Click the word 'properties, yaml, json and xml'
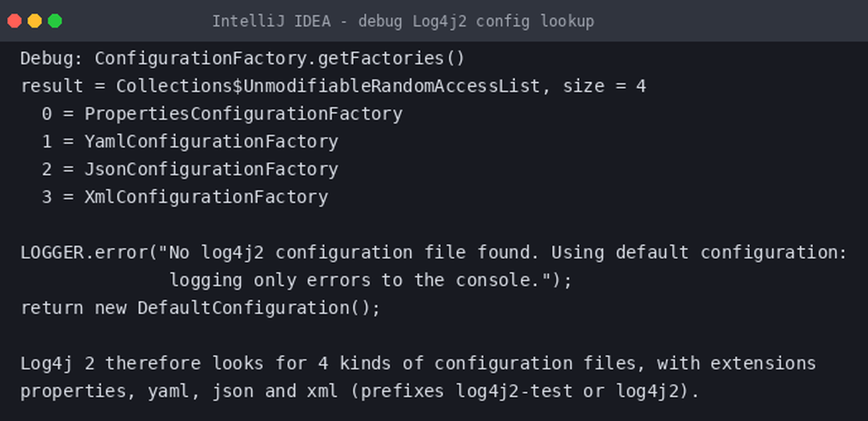Viewport: 868px width, 421px height. (x=180, y=391)
